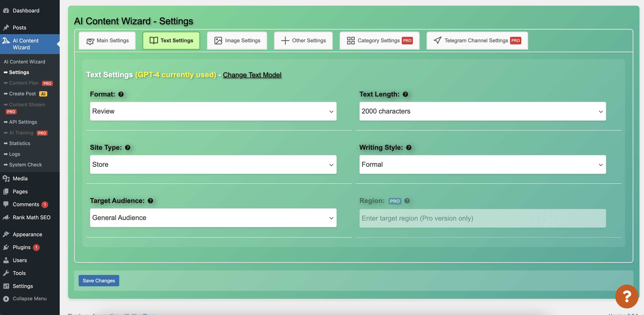Click the blue PRO badge beside Region
The height and width of the screenshot is (315, 644).
(x=395, y=201)
